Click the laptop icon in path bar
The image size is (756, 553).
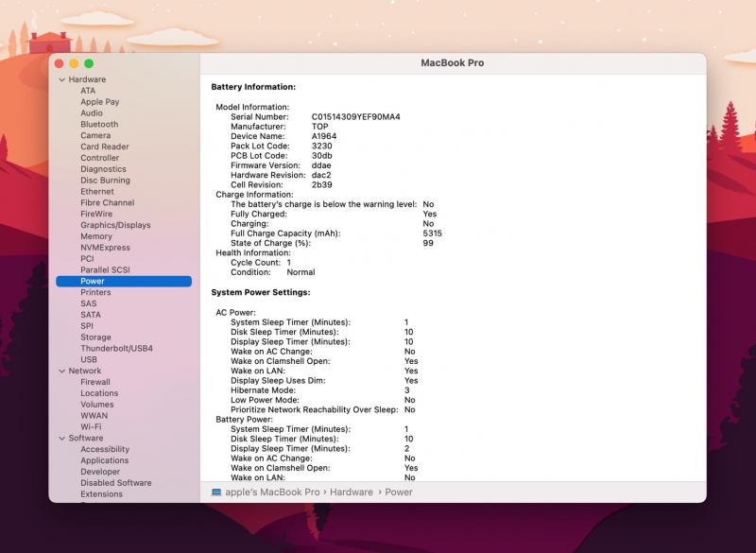(216, 493)
